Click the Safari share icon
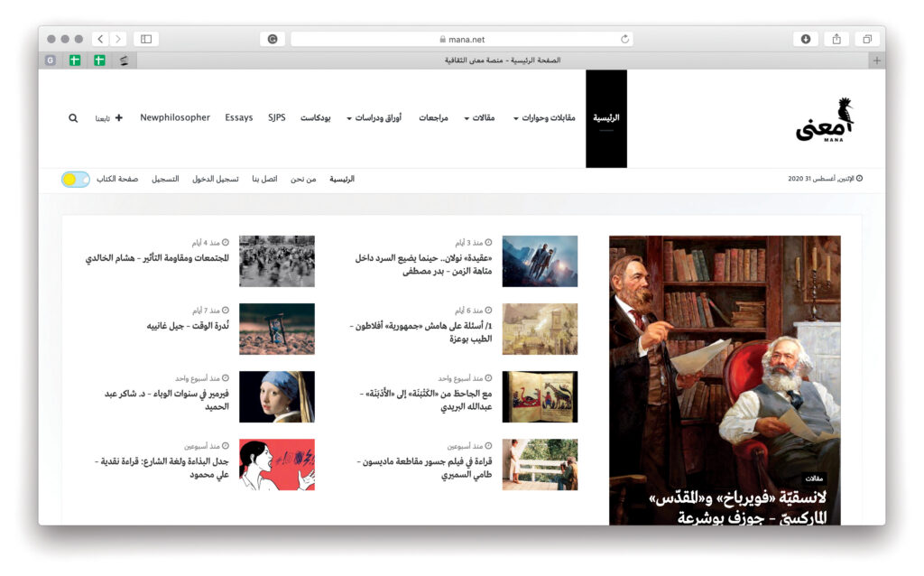The width and height of the screenshot is (924, 576). (836, 39)
